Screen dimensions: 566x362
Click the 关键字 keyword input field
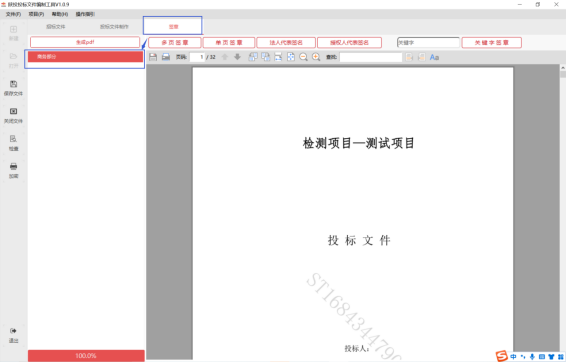(x=428, y=43)
